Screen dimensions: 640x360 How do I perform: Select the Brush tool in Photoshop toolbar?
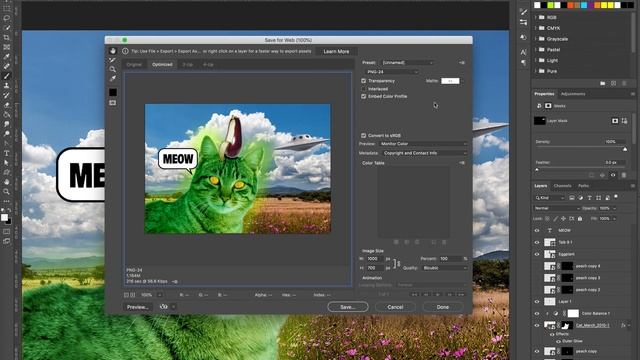pyautogui.click(x=7, y=76)
